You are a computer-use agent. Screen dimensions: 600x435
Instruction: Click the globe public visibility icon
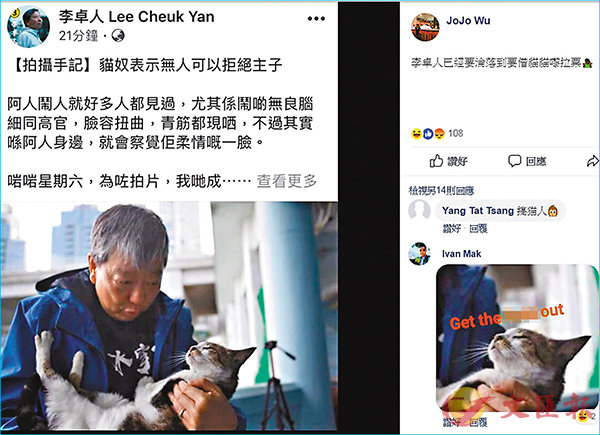click(x=118, y=36)
